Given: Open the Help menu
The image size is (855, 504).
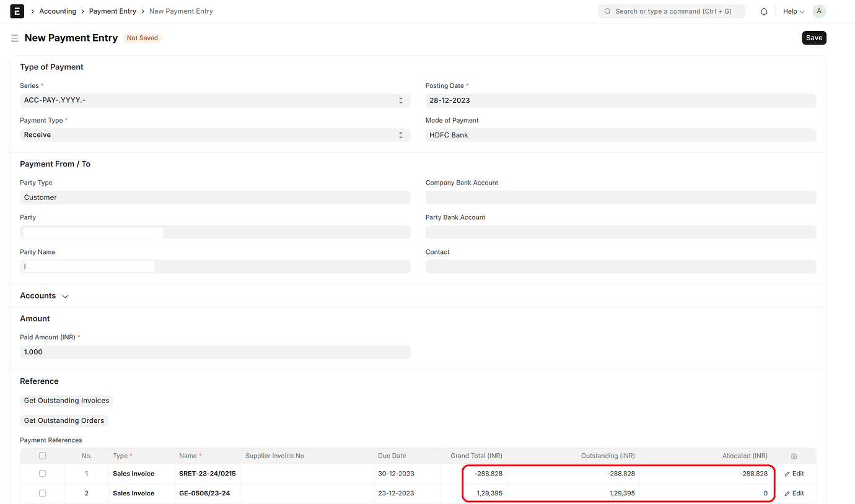Looking at the screenshot, I should pos(792,11).
